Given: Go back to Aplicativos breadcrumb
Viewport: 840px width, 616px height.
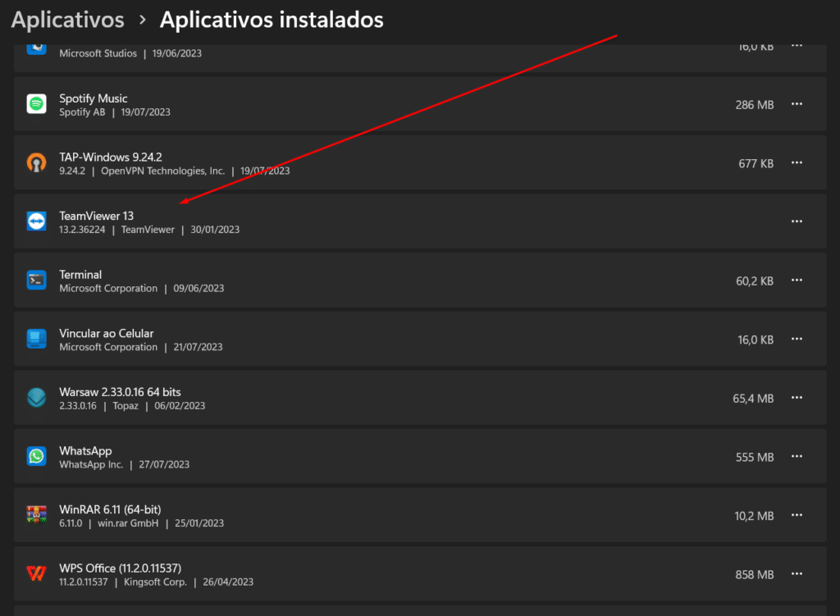Looking at the screenshot, I should [67, 21].
